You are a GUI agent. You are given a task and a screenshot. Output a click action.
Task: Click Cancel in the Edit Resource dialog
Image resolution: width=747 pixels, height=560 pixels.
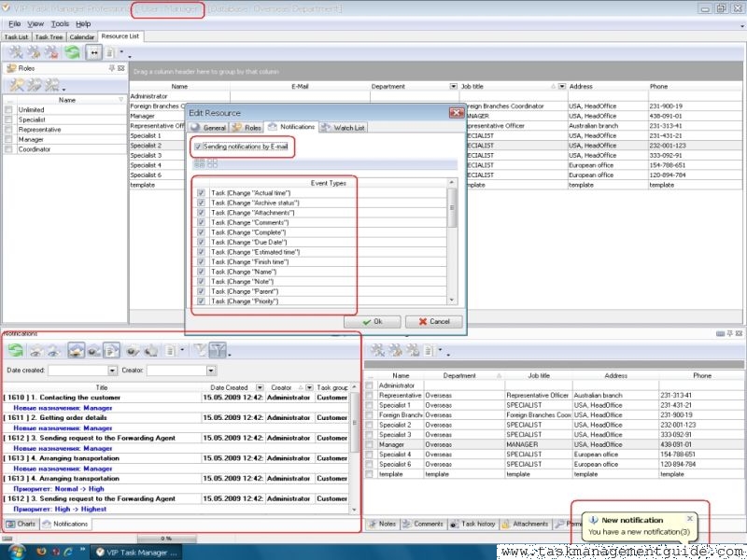[434, 322]
